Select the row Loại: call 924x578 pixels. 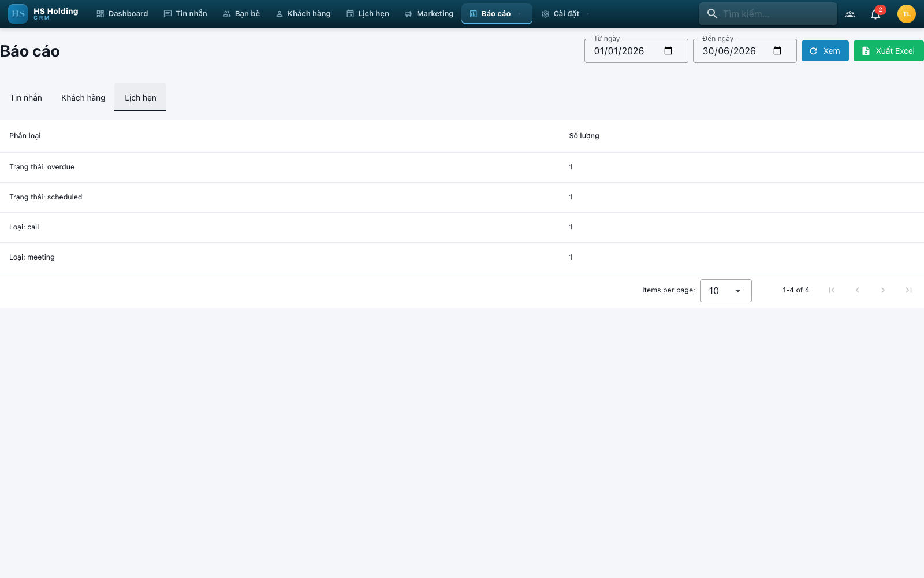tap(462, 227)
